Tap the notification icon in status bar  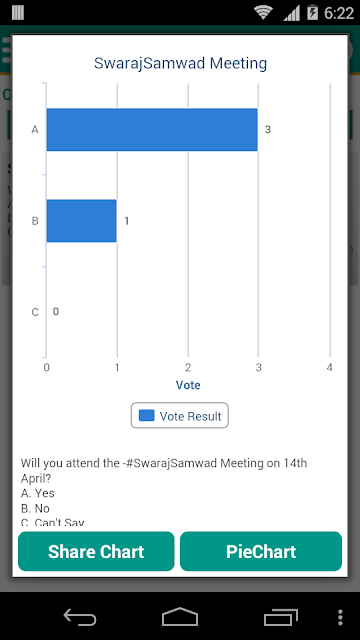click(18, 12)
